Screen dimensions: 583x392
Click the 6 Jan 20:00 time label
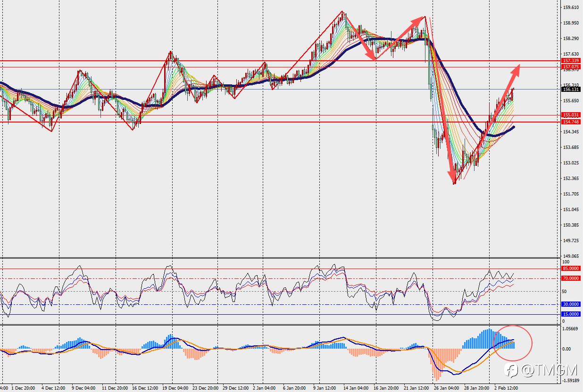[x=295, y=388]
